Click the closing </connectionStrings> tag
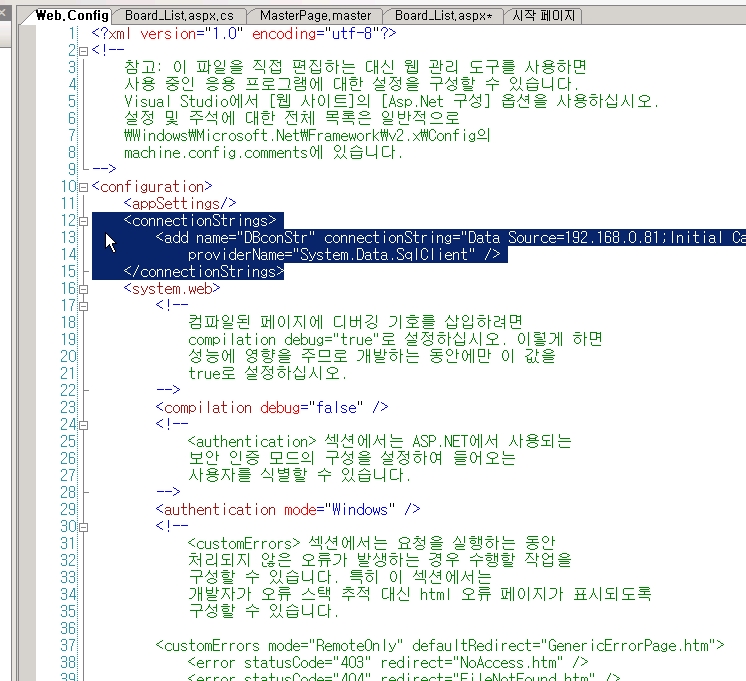 pos(204,272)
